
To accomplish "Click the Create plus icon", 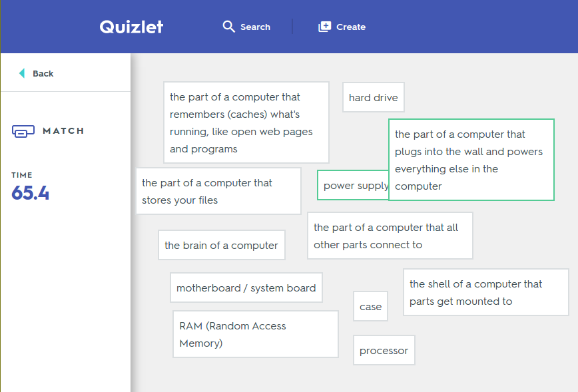I will tap(325, 27).
